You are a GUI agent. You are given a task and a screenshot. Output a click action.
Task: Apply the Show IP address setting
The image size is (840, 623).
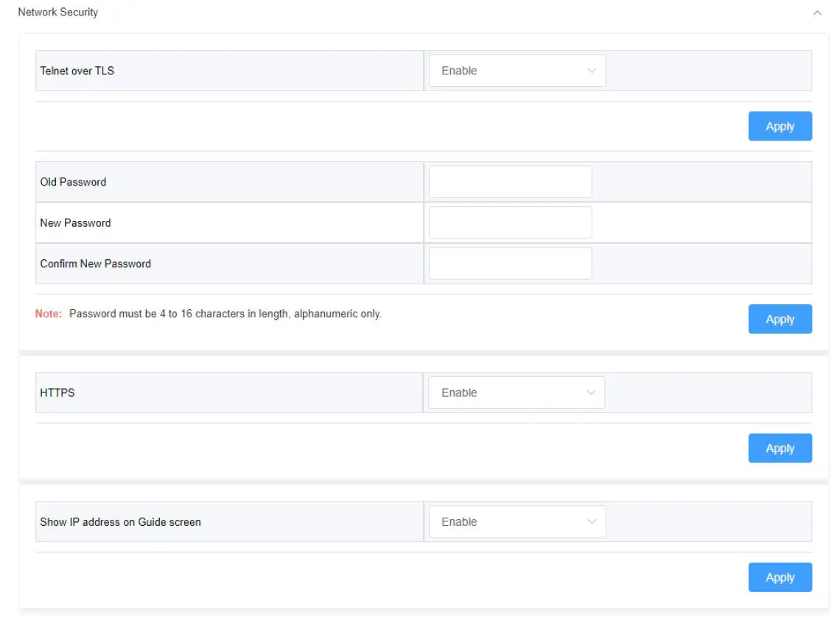click(x=780, y=577)
